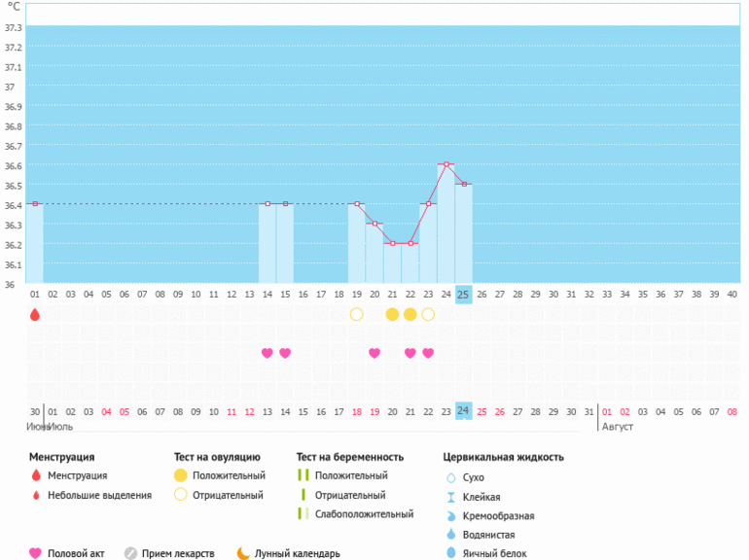Click the highlighted cycle day 25
Screen dimensions: 749x560
click(464, 294)
